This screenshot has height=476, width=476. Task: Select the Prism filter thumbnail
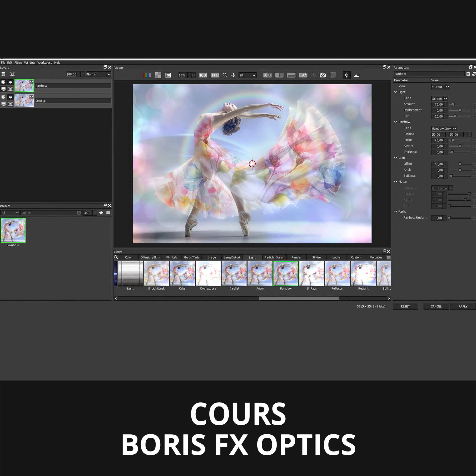[260, 274]
